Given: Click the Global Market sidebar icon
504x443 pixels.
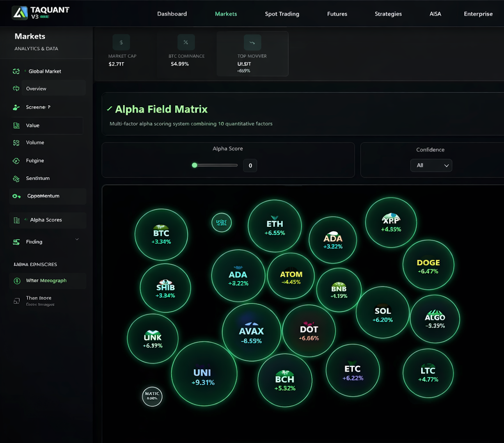Looking at the screenshot, I should pyautogui.click(x=16, y=71).
